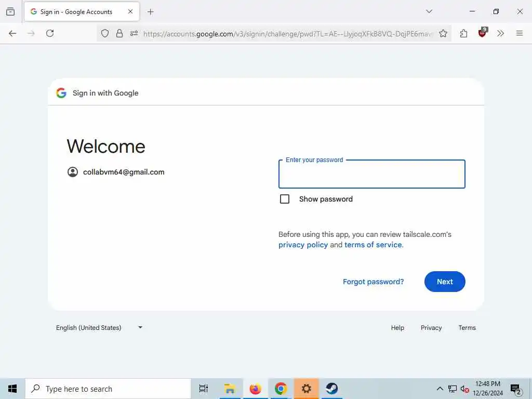The image size is (532, 399).
Task: Open a new tab with plus button
Action: click(150, 12)
